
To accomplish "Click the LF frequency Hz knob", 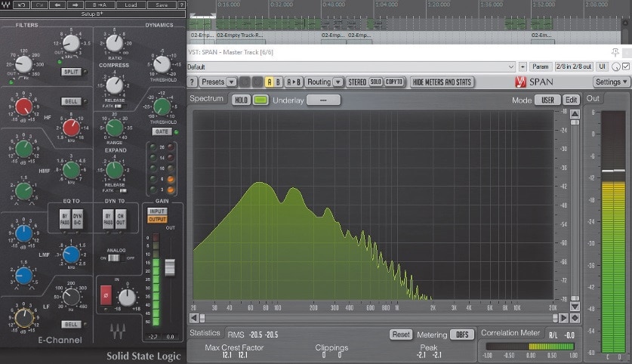I will [71, 297].
